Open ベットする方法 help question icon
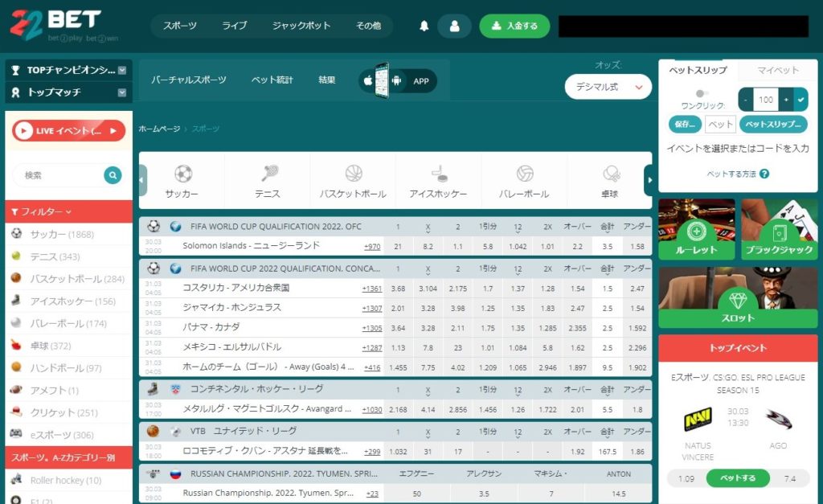823x504 pixels. (764, 174)
